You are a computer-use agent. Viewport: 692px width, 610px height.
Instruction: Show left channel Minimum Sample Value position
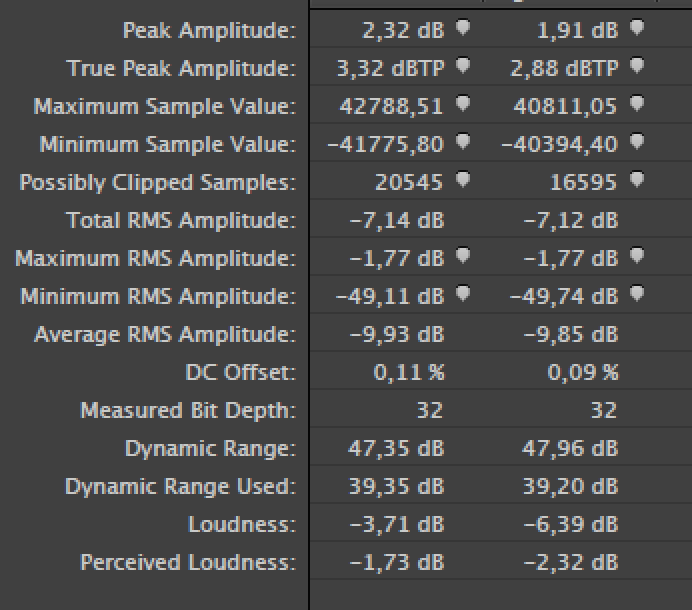tap(463, 143)
